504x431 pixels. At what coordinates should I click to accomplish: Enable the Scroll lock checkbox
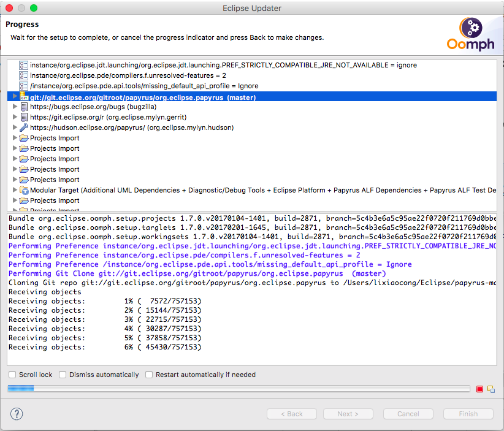(x=12, y=375)
